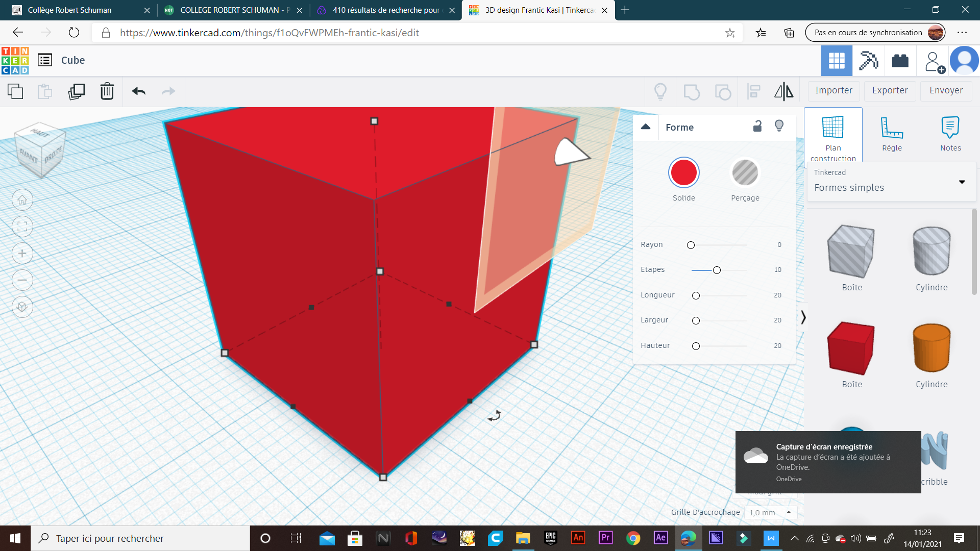Select the Solide red color option
This screenshot has height=551, width=980.
(683, 173)
